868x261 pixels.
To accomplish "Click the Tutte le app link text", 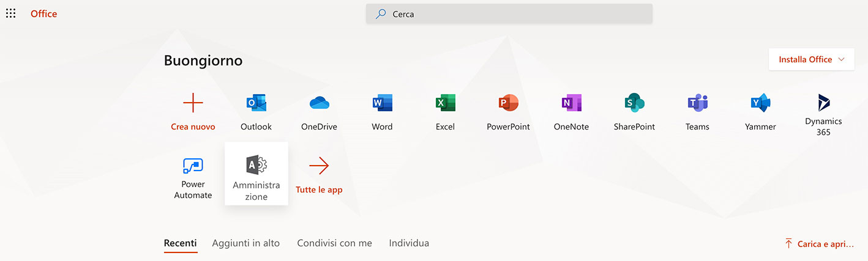I will (x=319, y=190).
